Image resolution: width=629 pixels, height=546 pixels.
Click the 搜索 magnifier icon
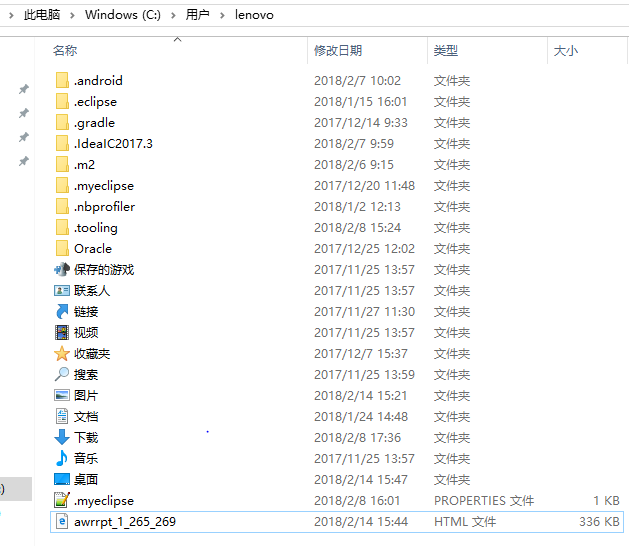click(x=62, y=374)
